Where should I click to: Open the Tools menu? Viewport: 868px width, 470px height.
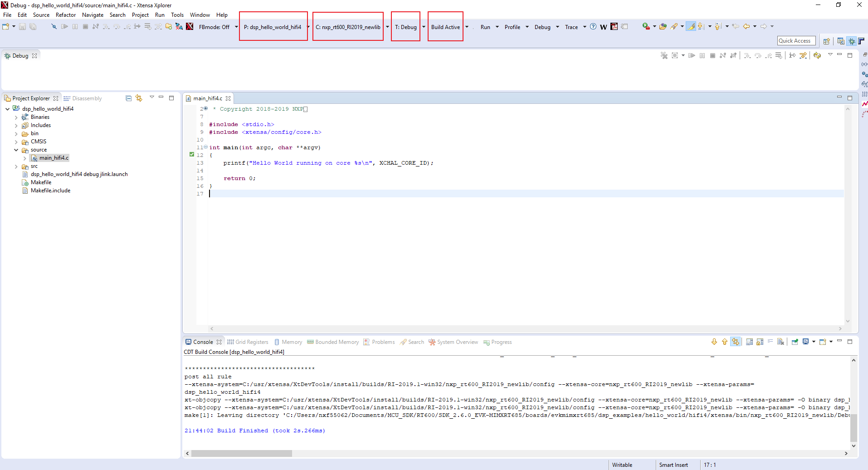click(177, 15)
